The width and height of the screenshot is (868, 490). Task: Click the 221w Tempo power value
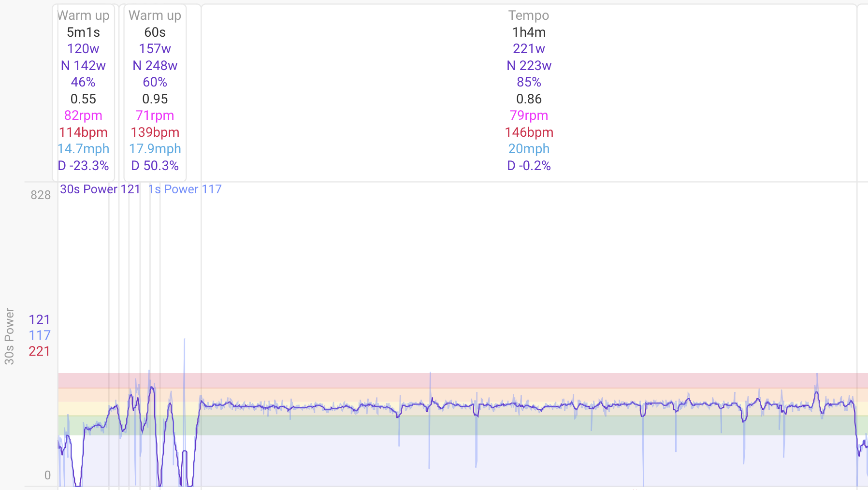tap(529, 49)
